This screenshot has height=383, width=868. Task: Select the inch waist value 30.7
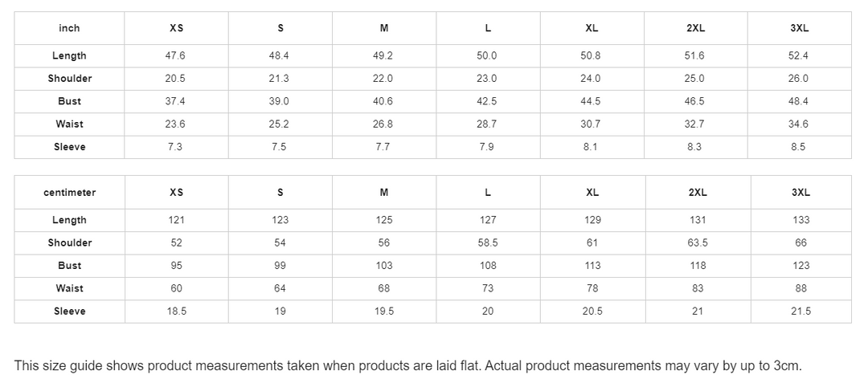coord(591,124)
